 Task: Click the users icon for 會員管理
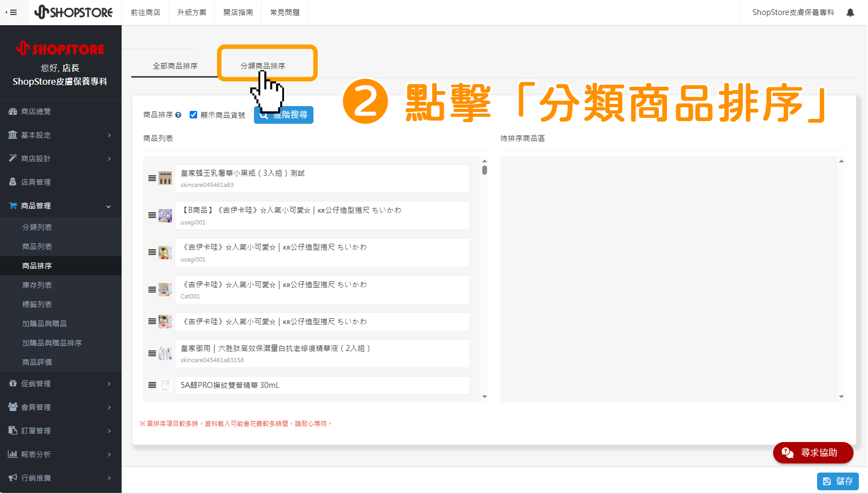(13, 407)
